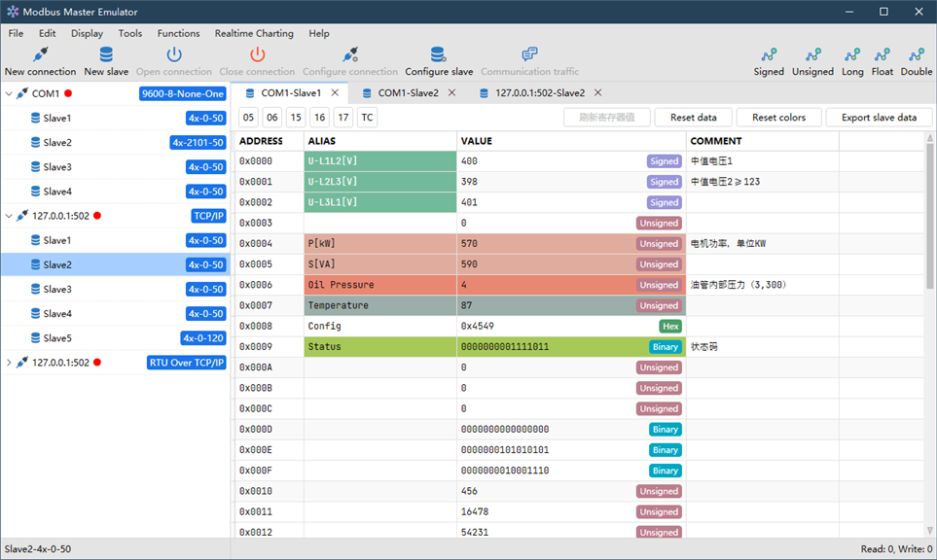The width and height of the screenshot is (937, 560).
Task: Click function code 15 button
Action: (296, 118)
